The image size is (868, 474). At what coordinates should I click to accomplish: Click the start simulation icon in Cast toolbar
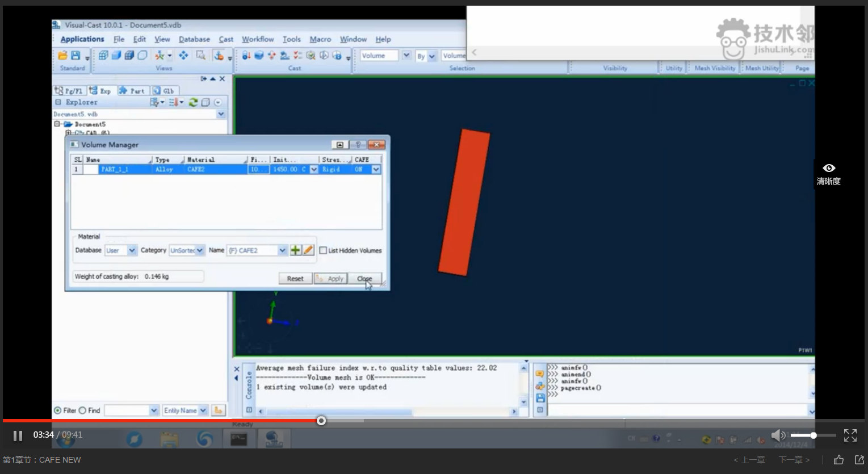324,56
